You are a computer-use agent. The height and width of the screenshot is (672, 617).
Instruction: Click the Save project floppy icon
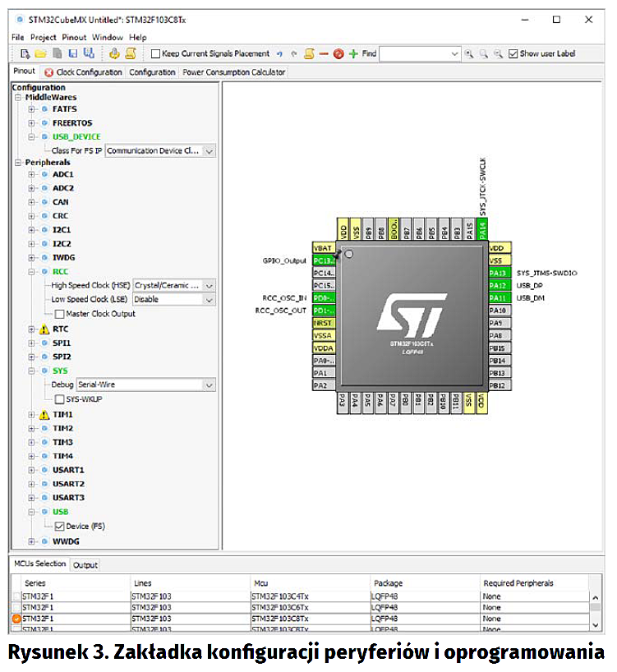(x=73, y=53)
